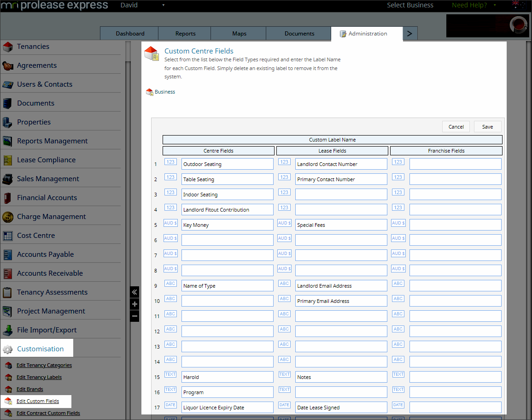Click the Cancel button

456,127
